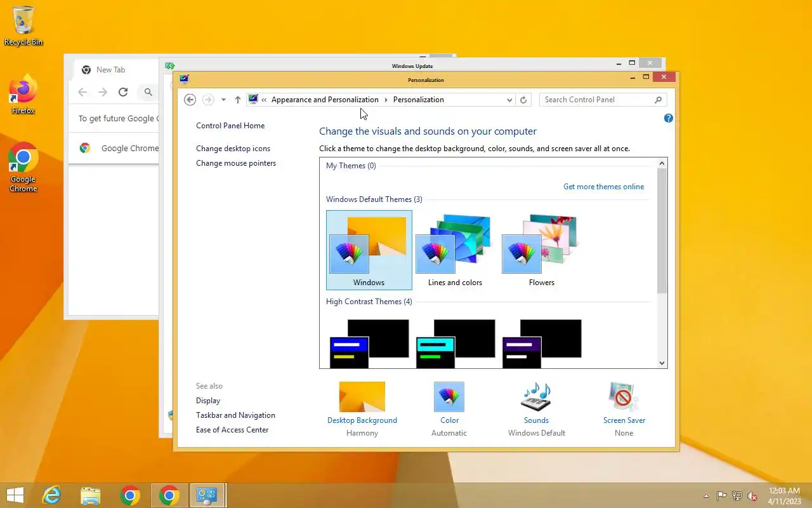The height and width of the screenshot is (508, 812).
Task: Open the Screen Saver settings icon
Action: pyautogui.click(x=624, y=397)
